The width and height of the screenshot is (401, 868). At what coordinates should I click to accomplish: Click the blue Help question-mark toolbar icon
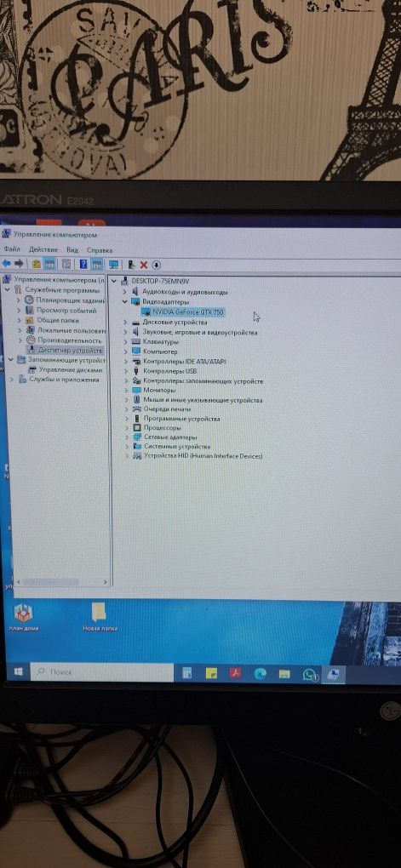coord(83,264)
